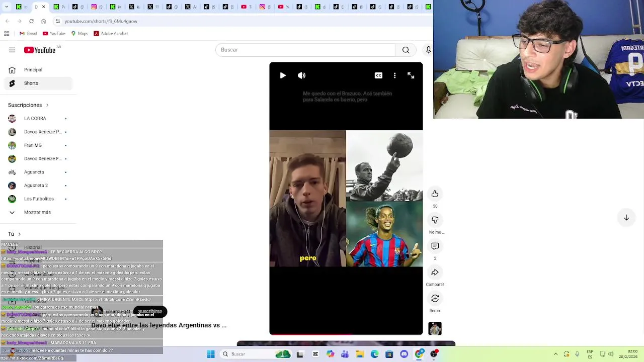Share this Short via Compartir
This screenshot has height=362, width=644.
(435, 272)
